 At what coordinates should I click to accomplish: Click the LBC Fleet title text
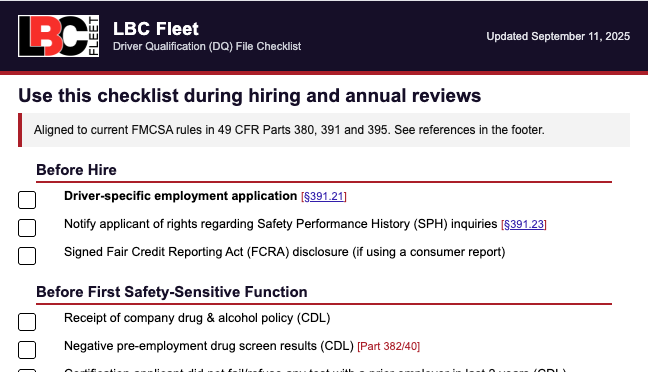[x=156, y=29]
